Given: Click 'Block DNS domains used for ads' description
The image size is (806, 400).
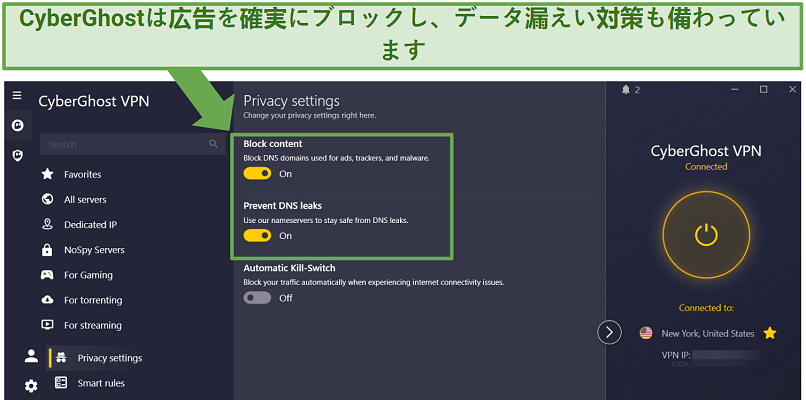Looking at the screenshot, I should (336, 158).
